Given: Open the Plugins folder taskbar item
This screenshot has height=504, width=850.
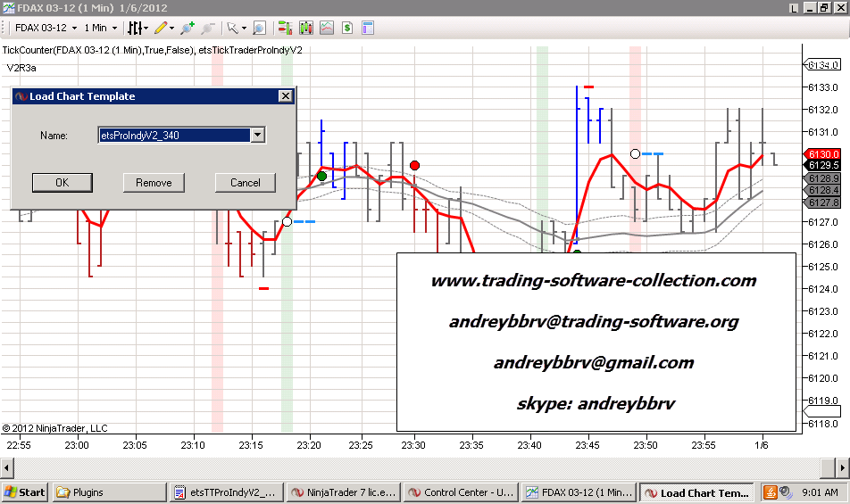Looking at the screenshot, I should tap(109, 492).
